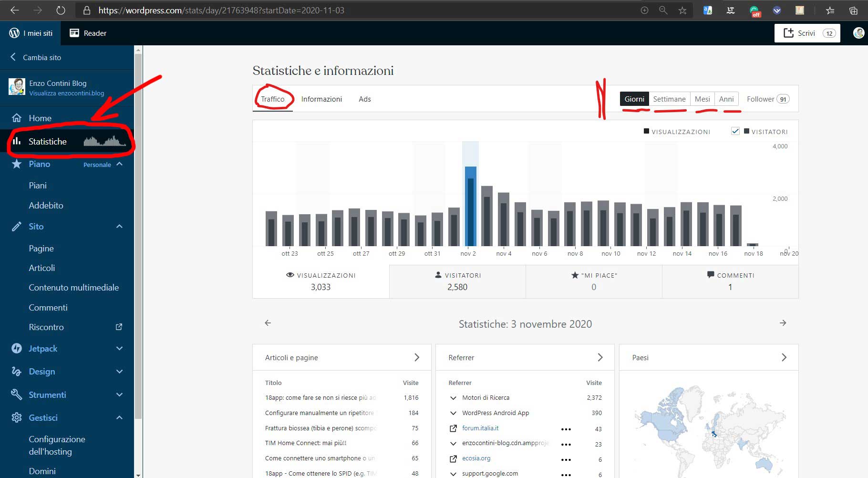
Task: Go to previous day with left arrow
Action: 268,323
